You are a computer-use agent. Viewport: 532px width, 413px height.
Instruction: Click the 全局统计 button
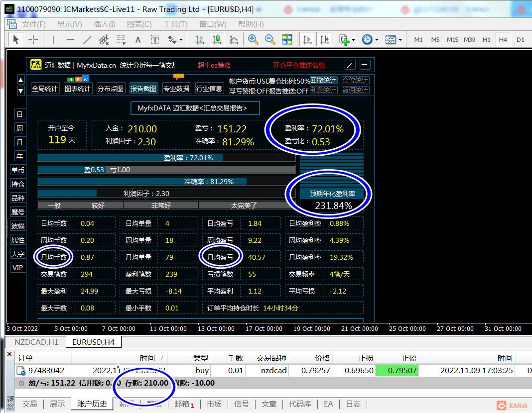(x=45, y=89)
